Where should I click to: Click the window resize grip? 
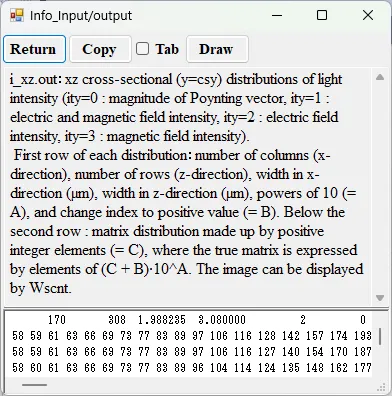coord(381,387)
